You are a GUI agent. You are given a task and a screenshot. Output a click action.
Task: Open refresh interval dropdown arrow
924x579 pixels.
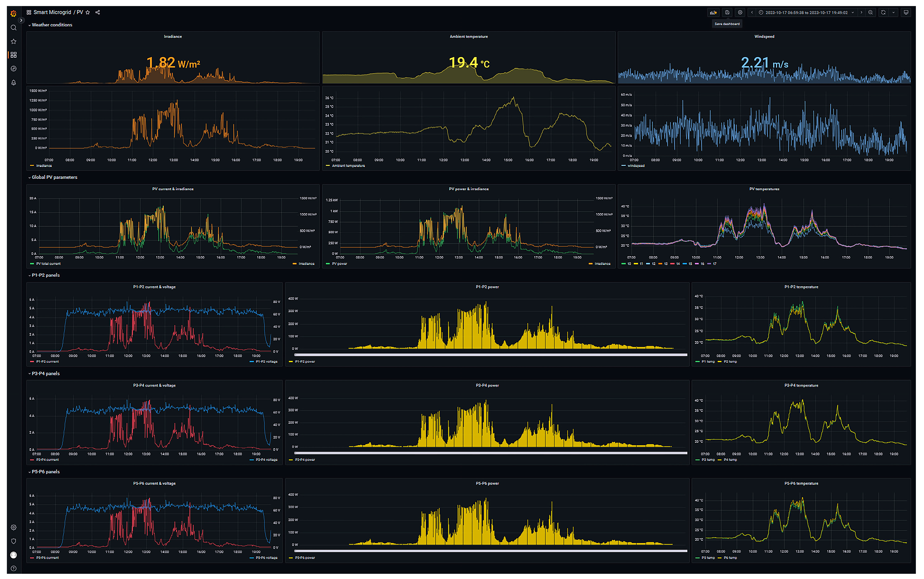point(893,13)
